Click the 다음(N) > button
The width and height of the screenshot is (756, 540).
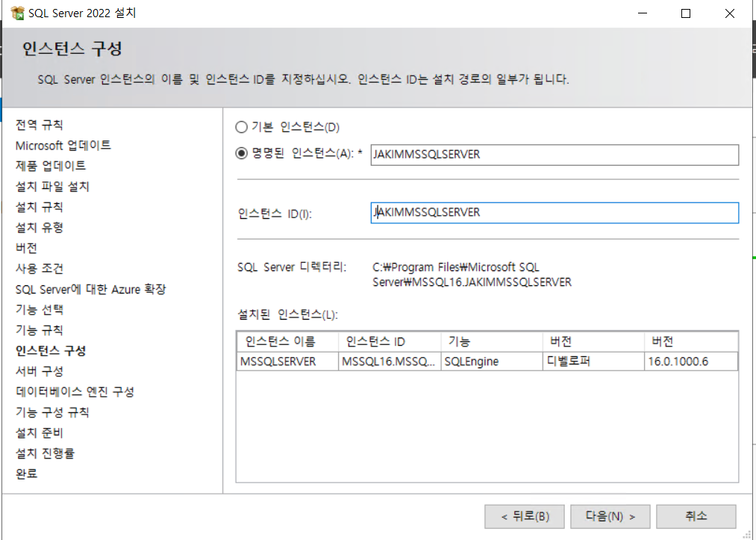pyautogui.click(x=610, y=517)
